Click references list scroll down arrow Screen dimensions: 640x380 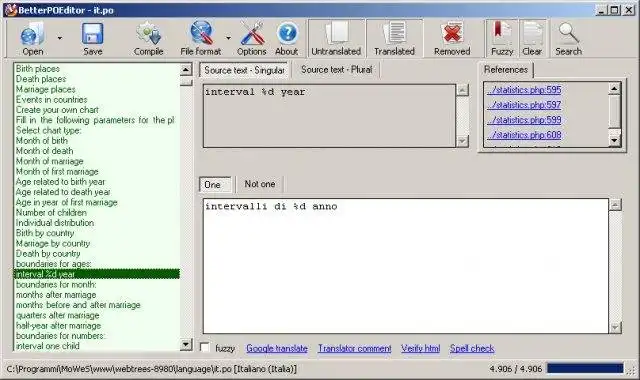click(614, 141)
